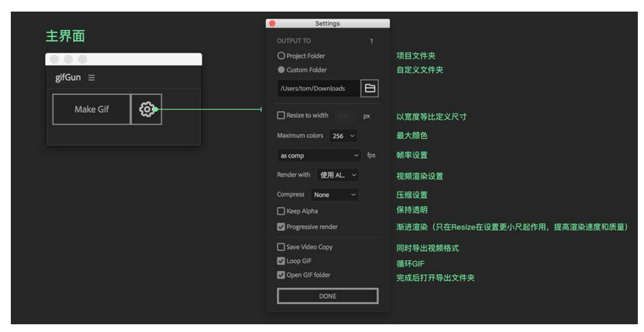Open the Compress None dropdown
The height and width of the screenshot is (332, 644).
point(334,195)
